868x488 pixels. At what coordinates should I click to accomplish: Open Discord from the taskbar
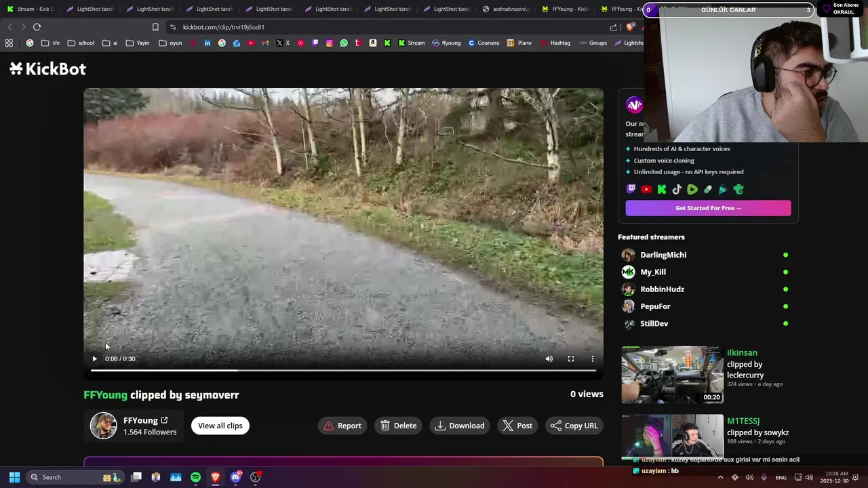(235, 477)
